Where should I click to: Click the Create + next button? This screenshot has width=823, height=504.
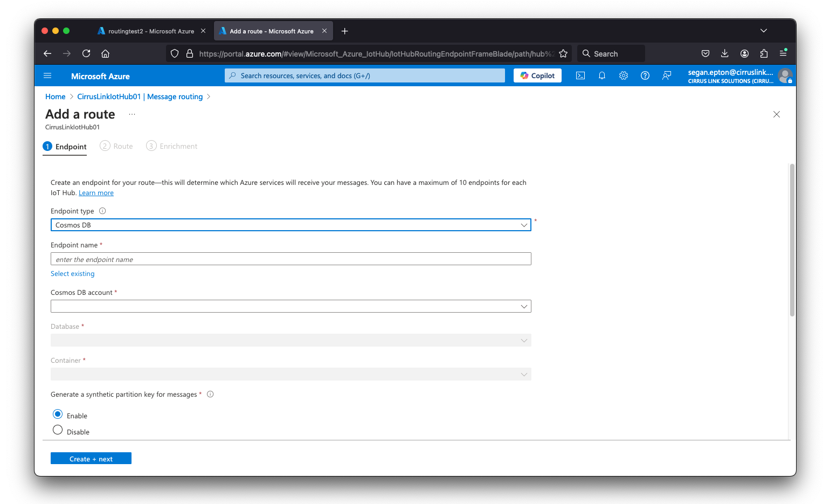pos(91,459)
